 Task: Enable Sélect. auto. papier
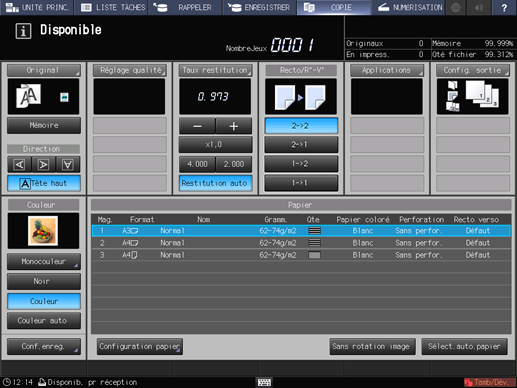tap(464, 347)
